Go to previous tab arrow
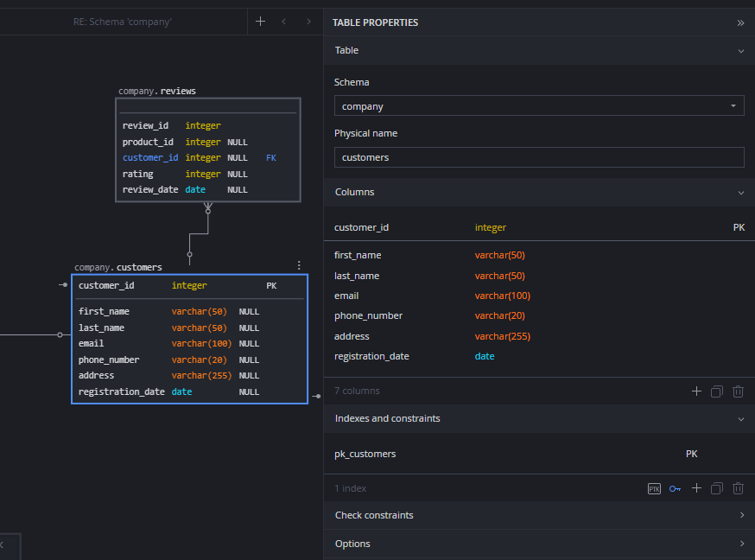This screenshot has width=755, height=560. (x=283, y=22)
